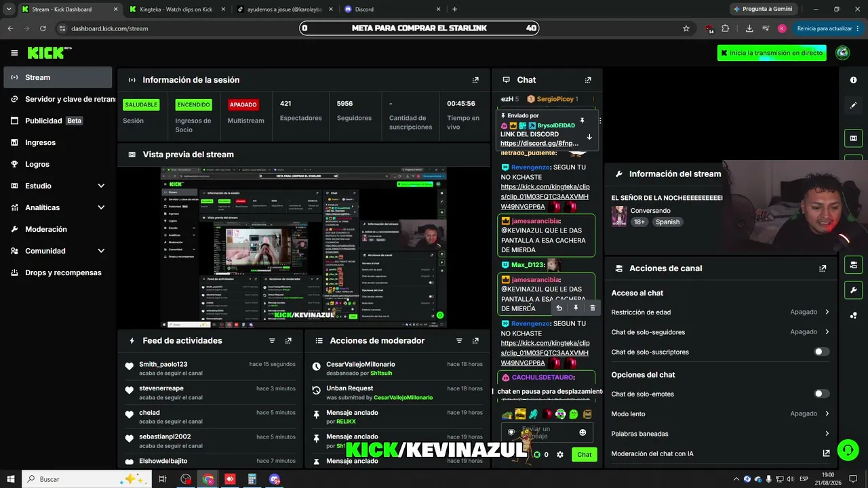Screen dimensions: 868x488
Task: Click the browser address bar
Action: point(373,28)
